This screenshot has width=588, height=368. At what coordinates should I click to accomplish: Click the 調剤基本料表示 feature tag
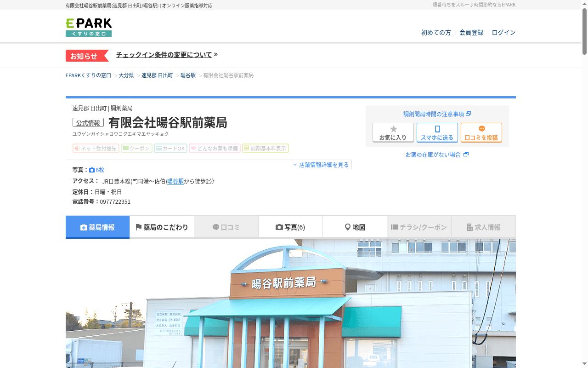click(x=266, y=148)
